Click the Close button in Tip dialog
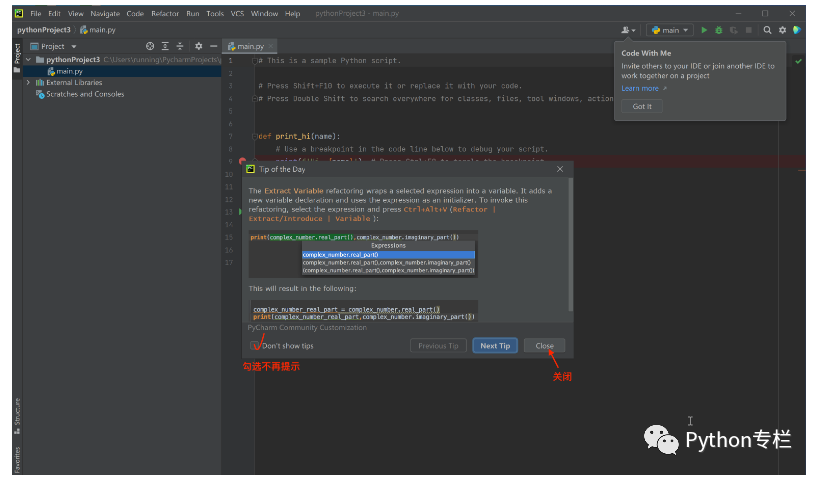Screen dimensions: 819x479 tap(544, 346)
